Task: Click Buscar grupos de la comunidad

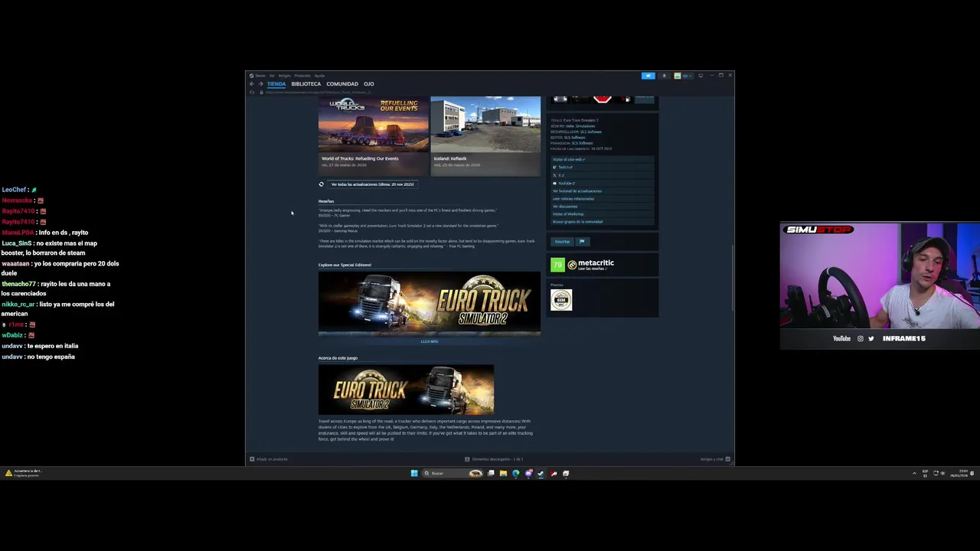Action: (577, 222)
